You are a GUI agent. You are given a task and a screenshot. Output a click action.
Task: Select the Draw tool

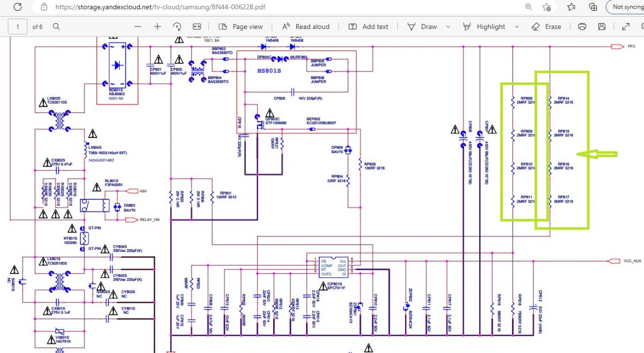[x=422, y=26]
